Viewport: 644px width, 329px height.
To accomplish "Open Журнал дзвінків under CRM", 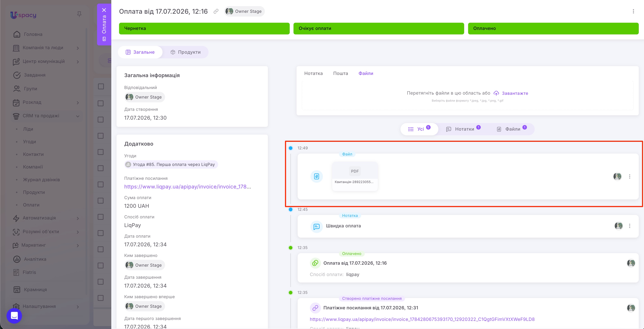I will (x=41, y=180).
